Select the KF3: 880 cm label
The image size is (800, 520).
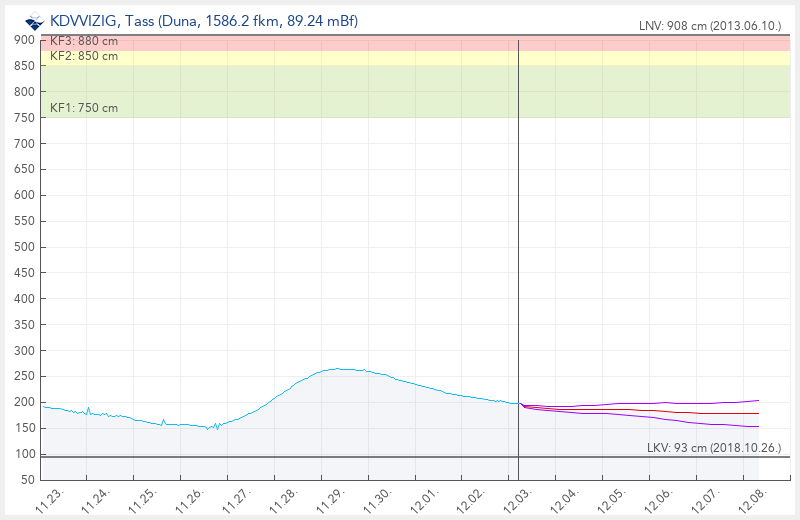point(83,41)
